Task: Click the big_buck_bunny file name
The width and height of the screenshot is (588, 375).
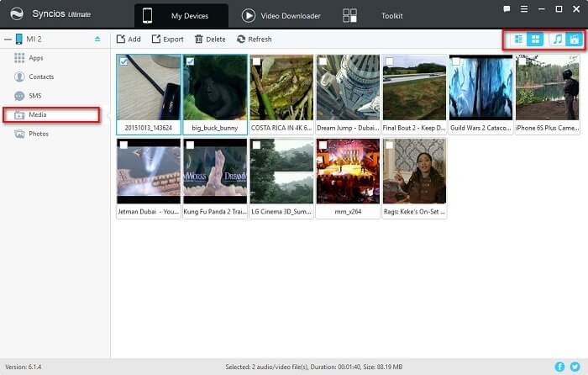Action: (215, 128)
